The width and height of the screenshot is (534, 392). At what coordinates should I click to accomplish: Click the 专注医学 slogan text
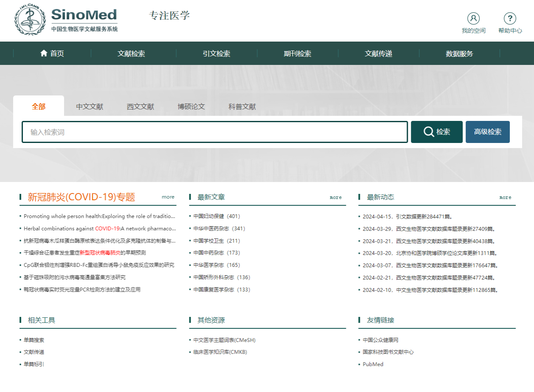coord(169,16)
